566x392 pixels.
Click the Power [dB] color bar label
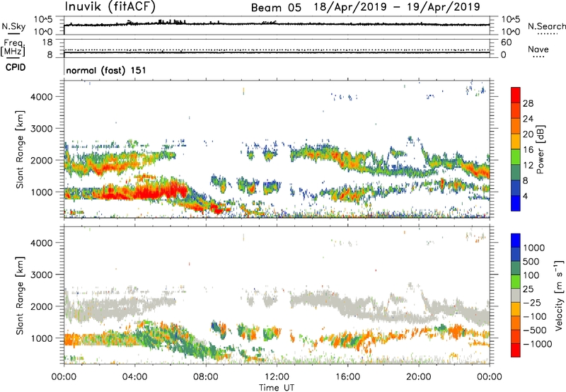click(540, 149)
